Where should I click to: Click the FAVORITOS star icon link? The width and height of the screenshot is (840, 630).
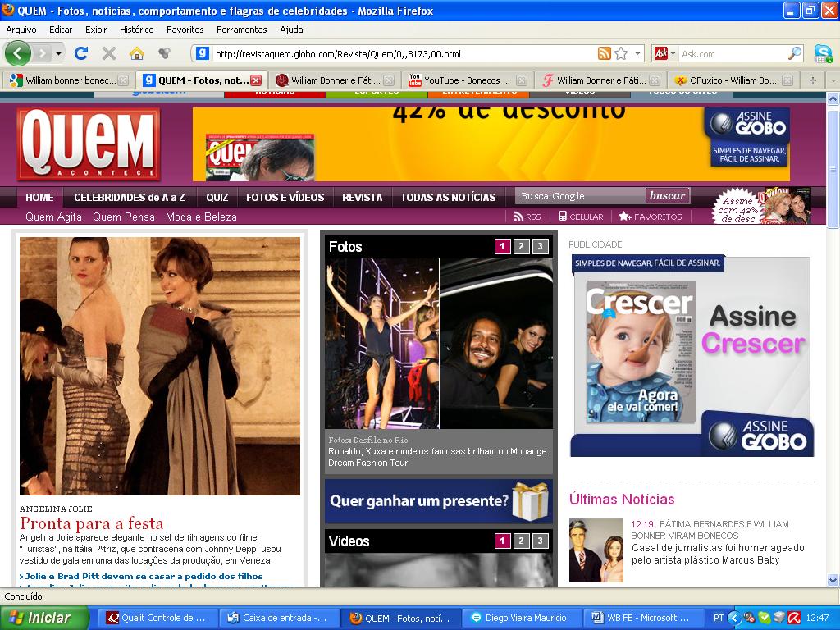[x=651, y=217]
